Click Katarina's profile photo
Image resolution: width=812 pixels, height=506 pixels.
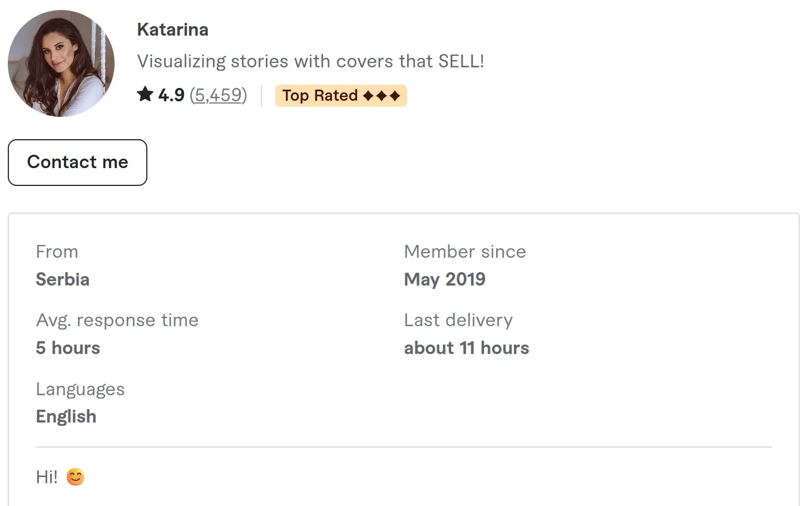click(x=61, y=63)
